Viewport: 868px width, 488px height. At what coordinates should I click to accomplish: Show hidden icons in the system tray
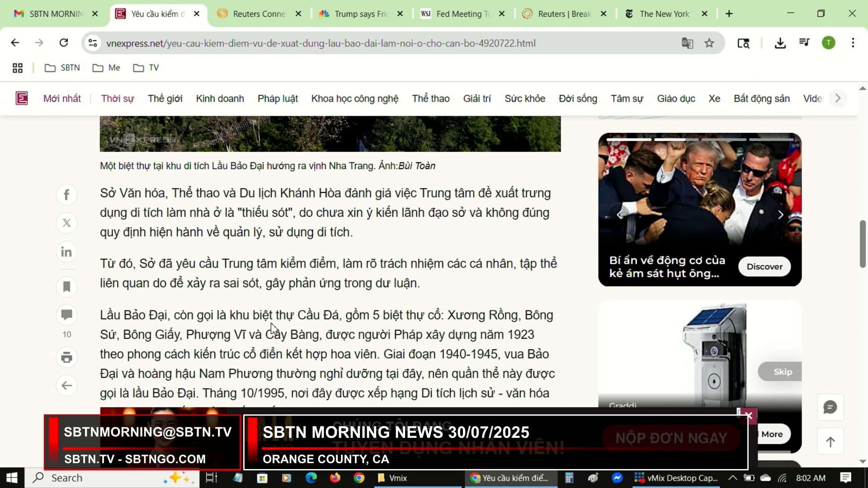(x=733, y=478)
